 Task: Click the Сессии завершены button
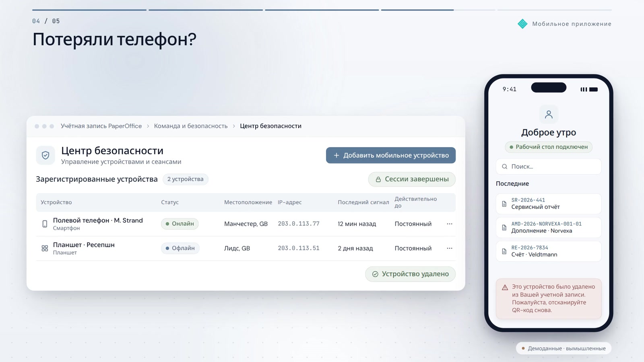pyautogui.click(x=412, y=179)
